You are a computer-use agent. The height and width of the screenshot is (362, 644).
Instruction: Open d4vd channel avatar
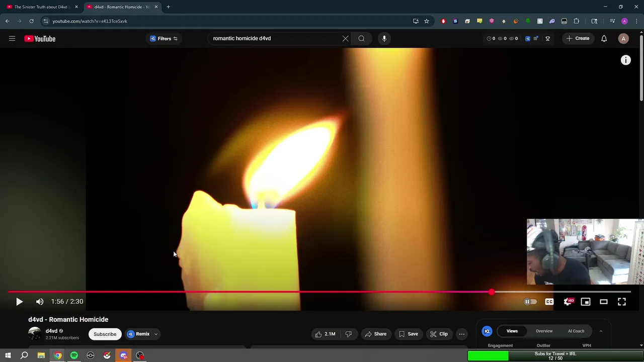click(35, 334)
